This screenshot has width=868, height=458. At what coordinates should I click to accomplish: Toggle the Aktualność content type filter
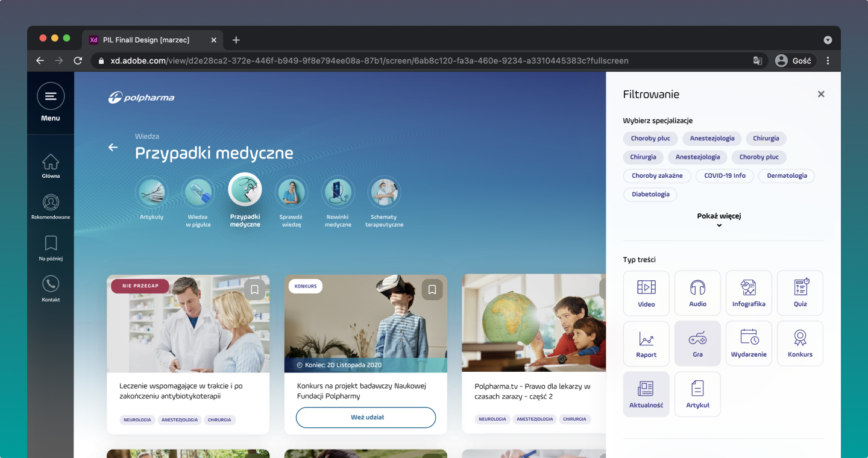point(646,394)
